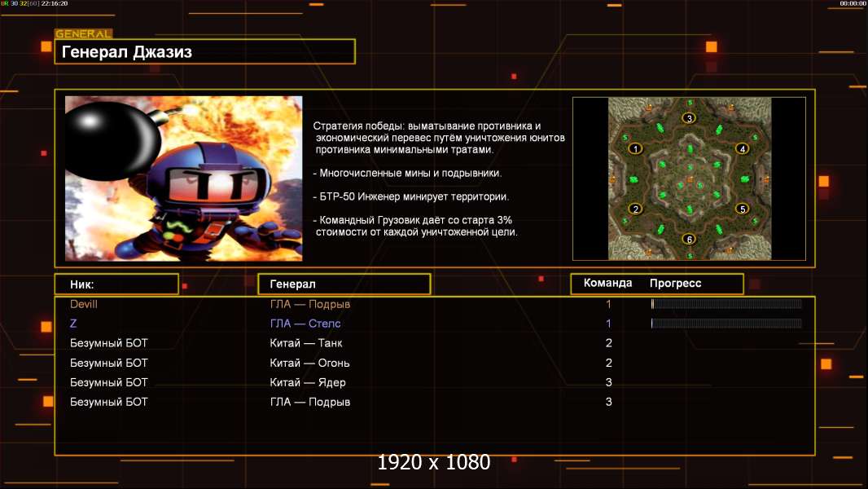Click the 'Стратегия победы' description paragraph

(439, 138)
